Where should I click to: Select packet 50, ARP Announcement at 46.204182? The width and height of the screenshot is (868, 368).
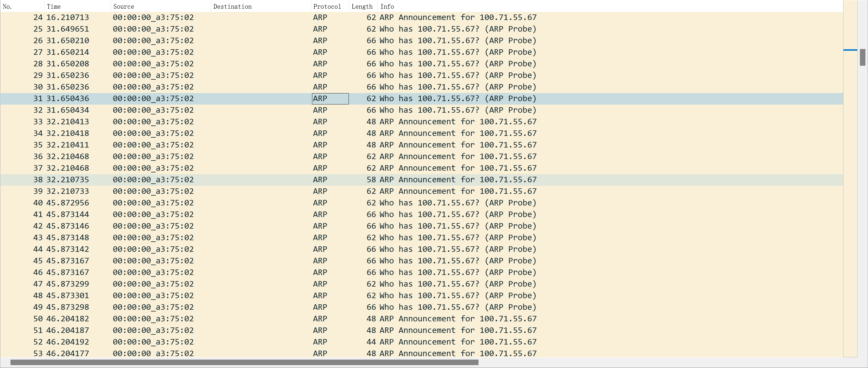(236, 318)
